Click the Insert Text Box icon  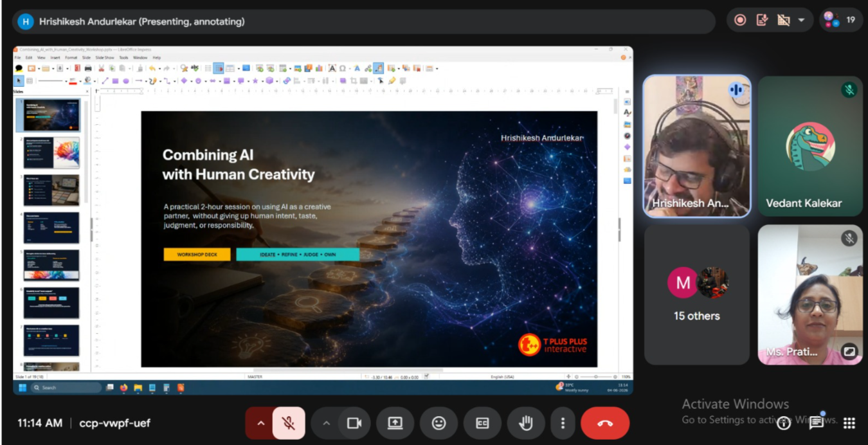[332, 68]
